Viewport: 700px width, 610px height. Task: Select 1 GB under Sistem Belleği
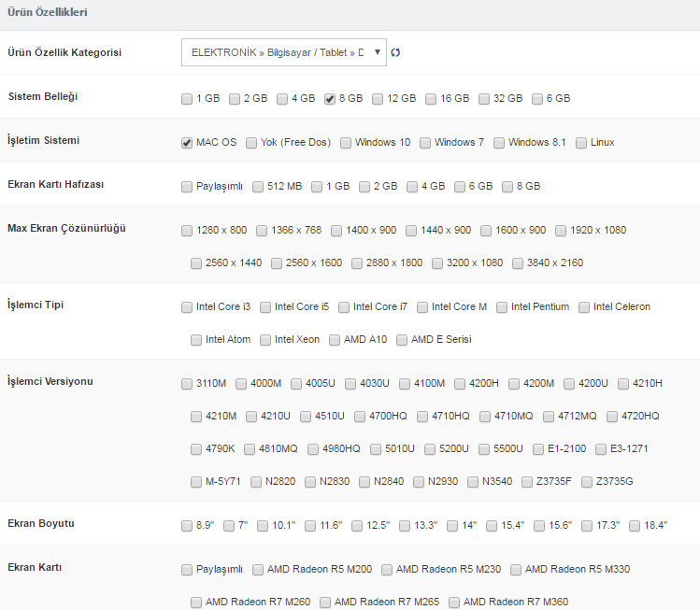[x=187, y=99]
